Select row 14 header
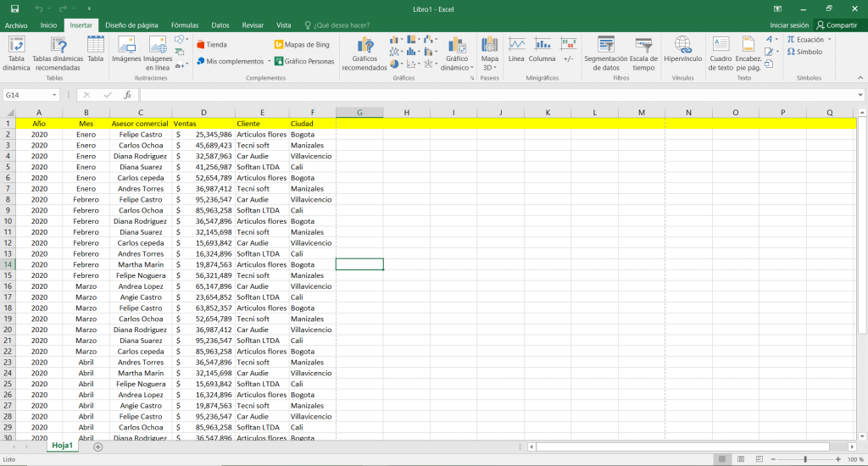The height and width of the screenshot is (466, 868). [8, 264]
